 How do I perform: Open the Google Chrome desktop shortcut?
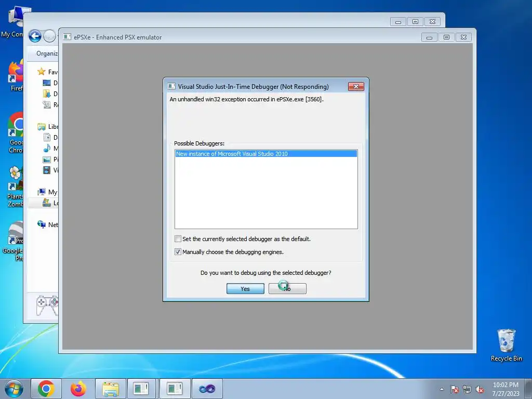click(16, 132)
